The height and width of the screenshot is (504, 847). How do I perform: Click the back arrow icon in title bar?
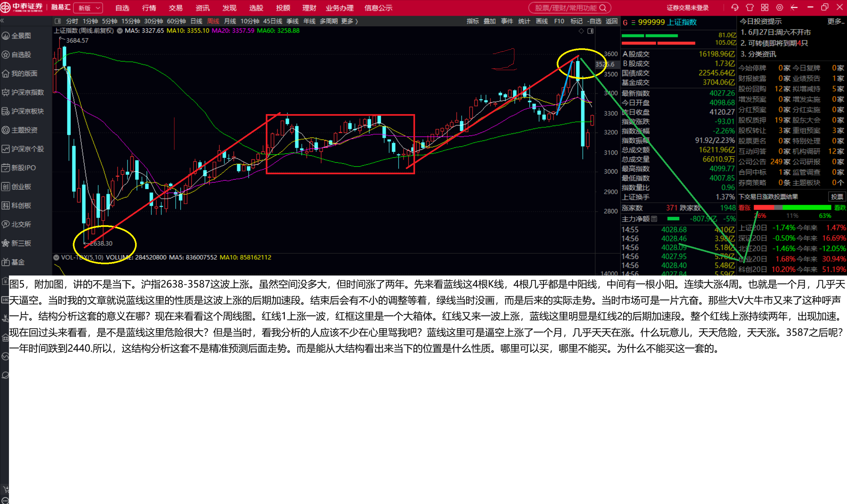pyautogui.click(x=794, y=8)
